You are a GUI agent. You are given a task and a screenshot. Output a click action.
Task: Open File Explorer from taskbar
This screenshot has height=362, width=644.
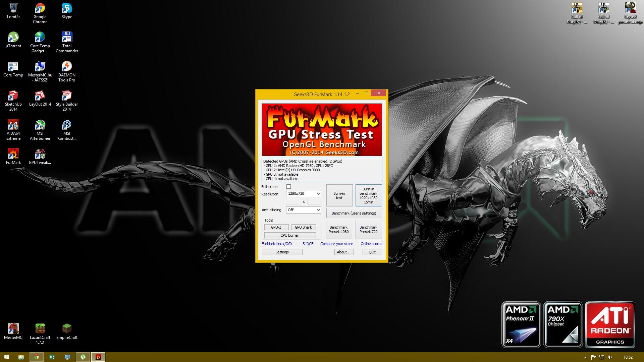pyautogui.click(x=21, y=357)
